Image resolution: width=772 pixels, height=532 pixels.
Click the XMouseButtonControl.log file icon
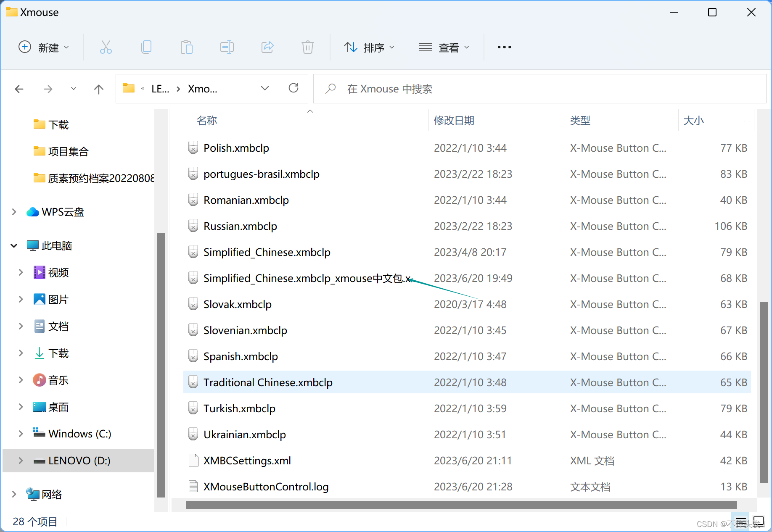click(x=193, y=486)
